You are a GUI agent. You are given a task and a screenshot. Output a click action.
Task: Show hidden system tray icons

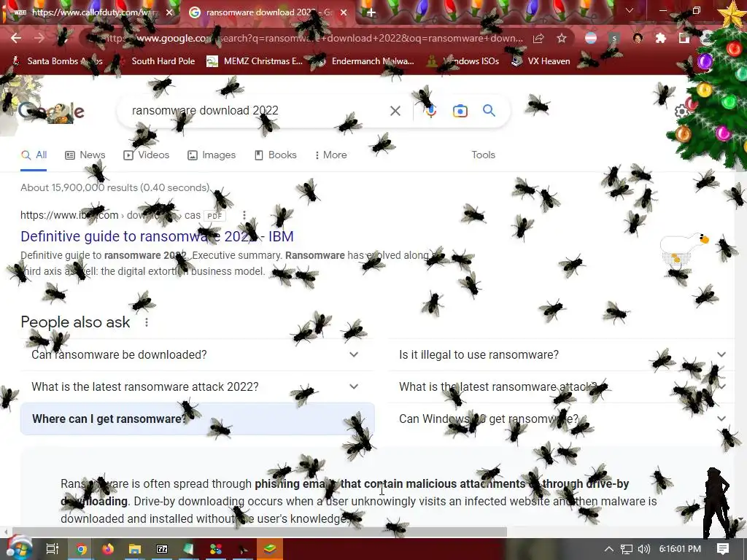pyautogui.click(x=609, y=549)
